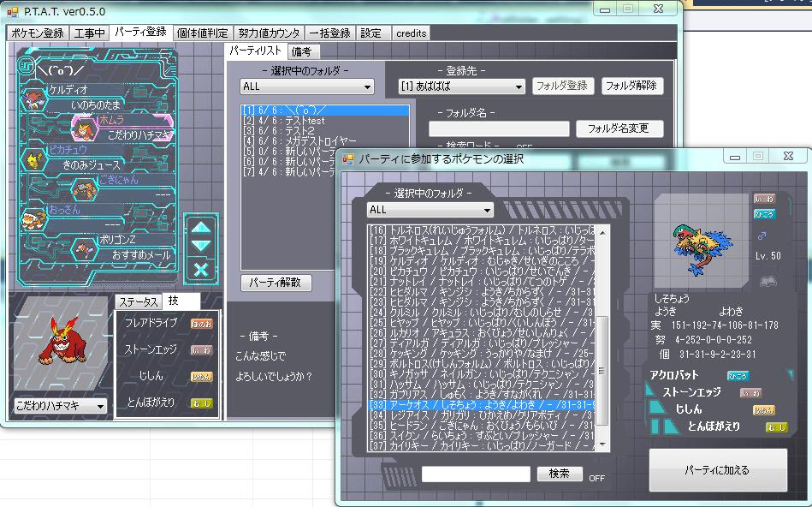Click the male gender symbol icon

click(762, 236)
